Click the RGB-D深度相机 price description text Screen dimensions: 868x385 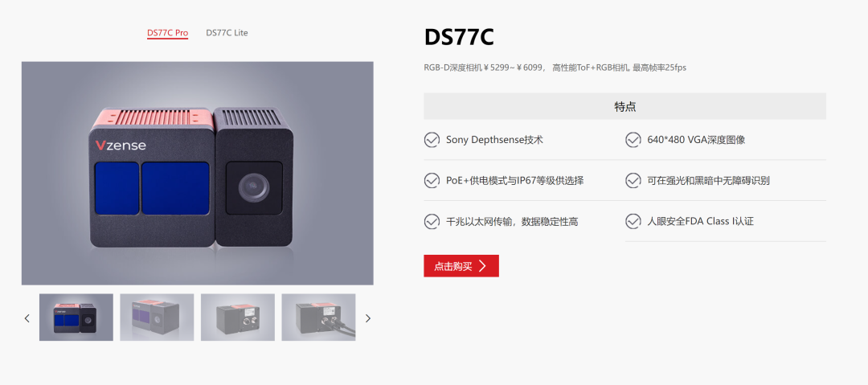pos(555,68)
